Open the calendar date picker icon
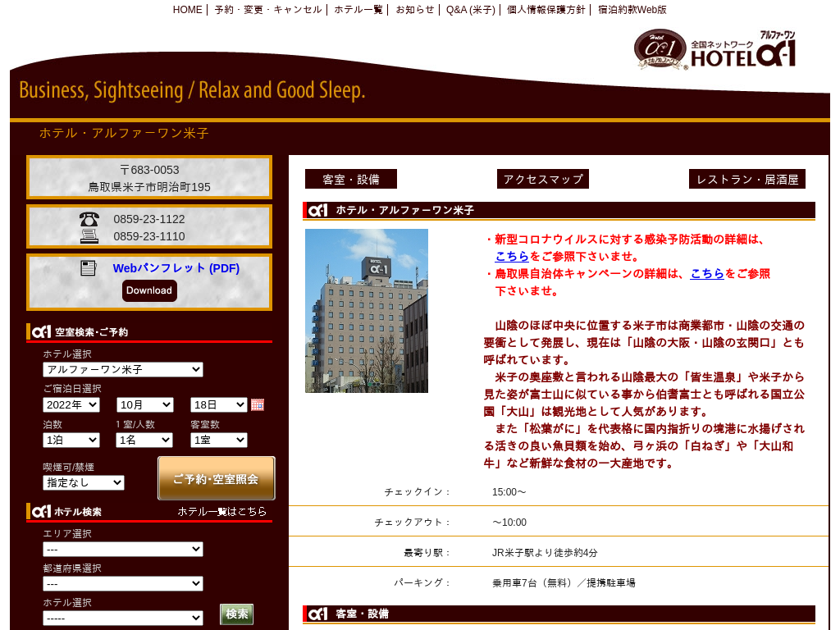 click(x=258, y=404)
